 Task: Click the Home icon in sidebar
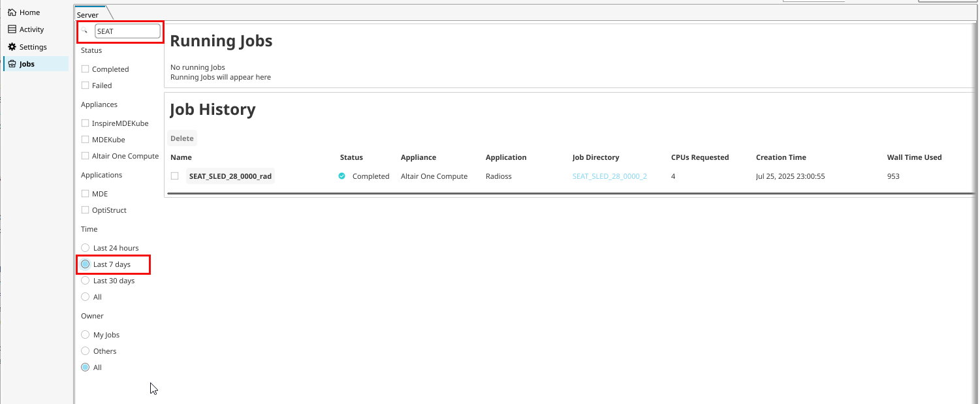point(12,12)
